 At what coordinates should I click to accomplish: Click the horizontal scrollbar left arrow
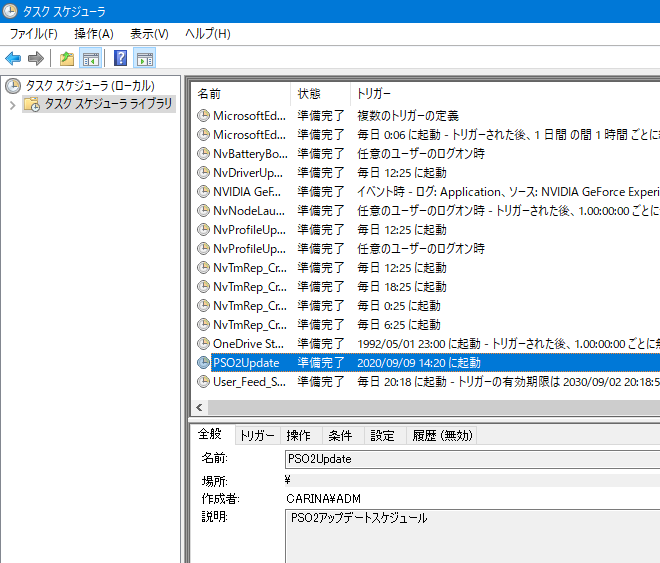pos(200,407)
